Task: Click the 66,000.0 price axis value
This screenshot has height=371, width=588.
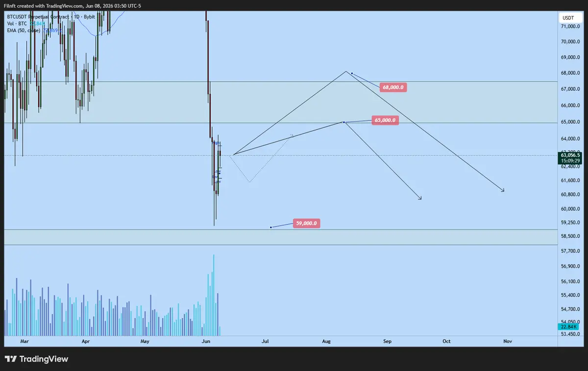Action: click(570, 106)
